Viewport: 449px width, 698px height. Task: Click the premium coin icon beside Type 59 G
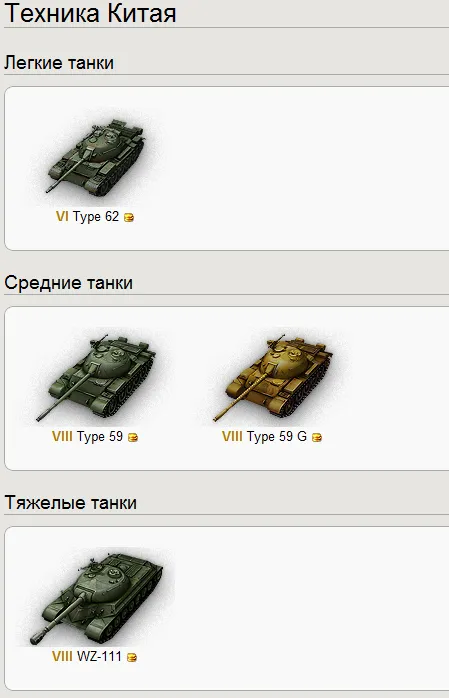point(317,438)
